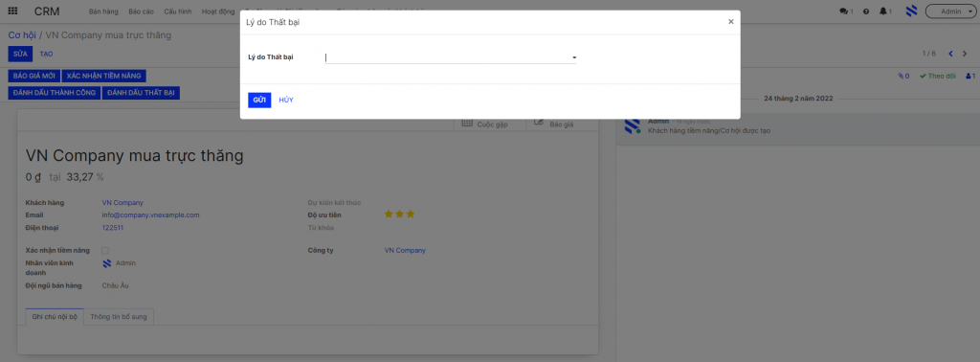
Task: Switch to Thông tin bổ sung tab
Action: click(119, 316)
